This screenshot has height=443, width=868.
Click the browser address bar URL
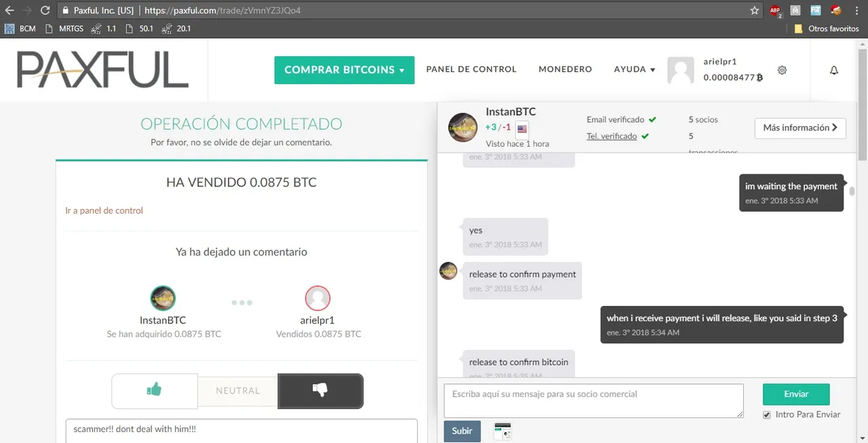(222, 11)
